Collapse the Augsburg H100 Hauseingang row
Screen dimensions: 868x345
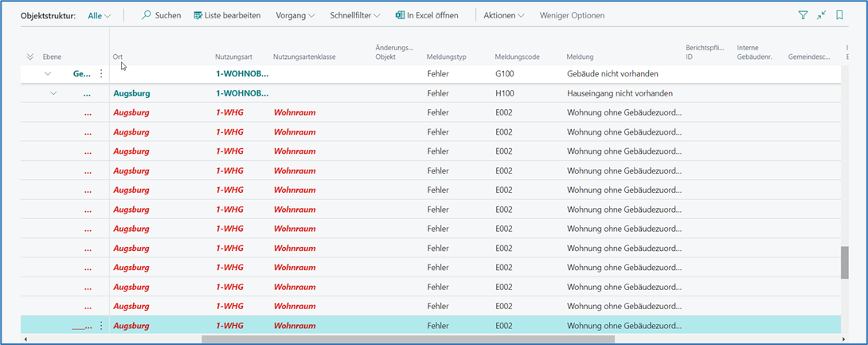point(53,93)
